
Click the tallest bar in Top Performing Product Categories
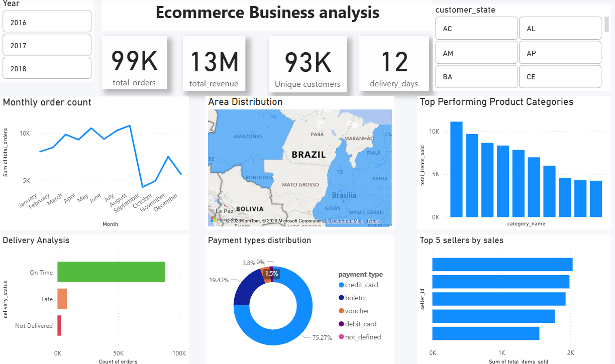click(456, 169)
